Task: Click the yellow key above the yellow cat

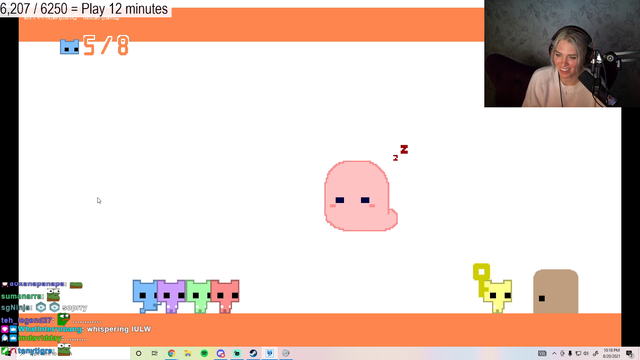Action: [481, 280]
